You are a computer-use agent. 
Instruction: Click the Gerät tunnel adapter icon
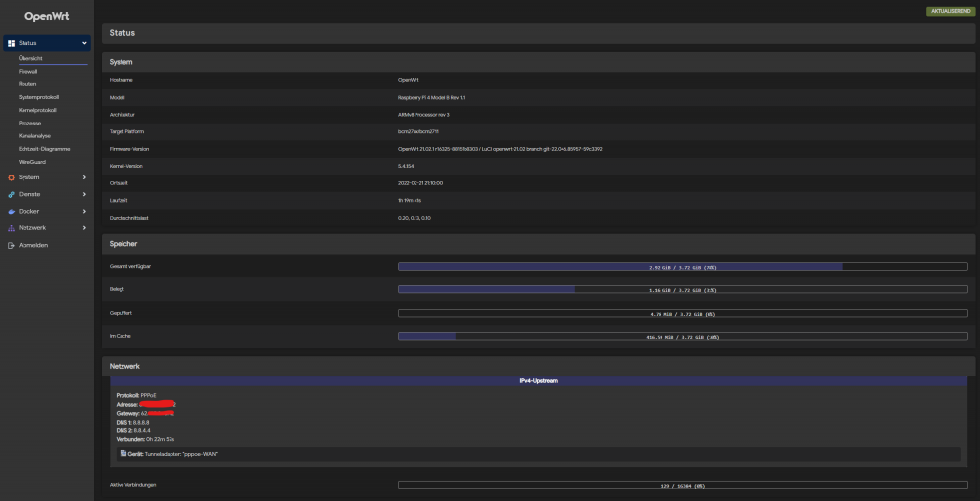123,454
